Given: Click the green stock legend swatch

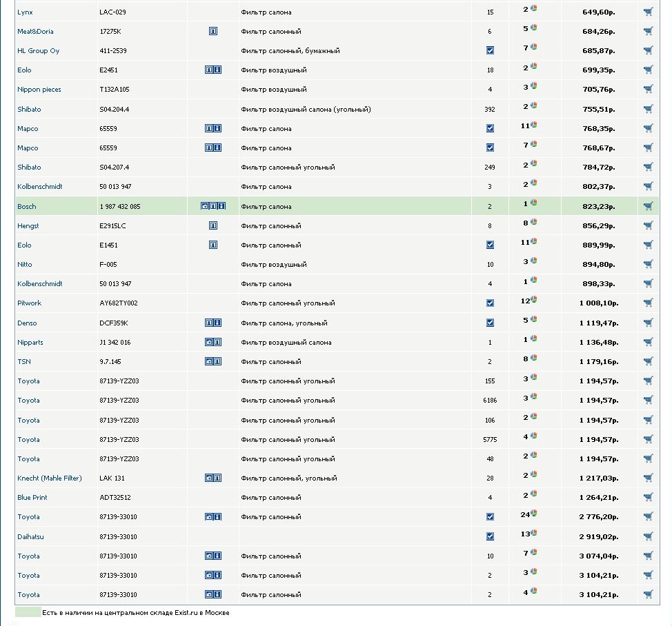Looking at the screenshot, I should click(x=28, y=612).
